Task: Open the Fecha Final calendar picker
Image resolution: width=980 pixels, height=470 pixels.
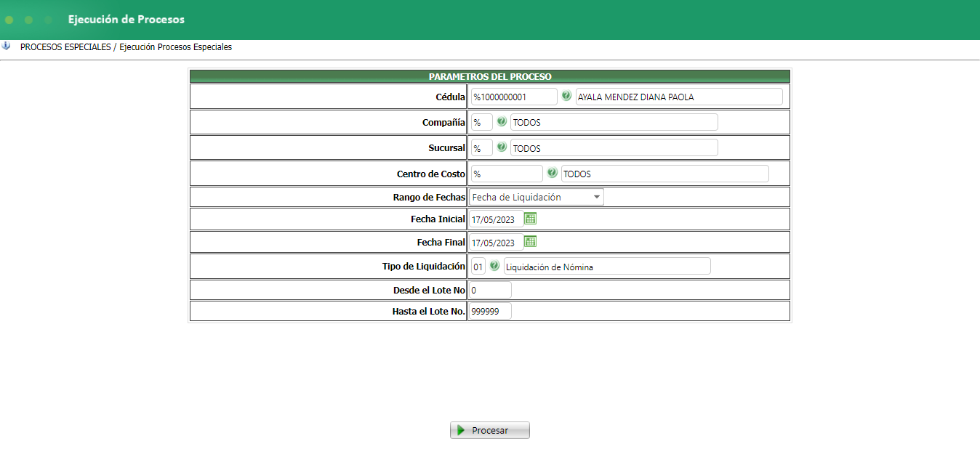Action: [x=531, y=242]
